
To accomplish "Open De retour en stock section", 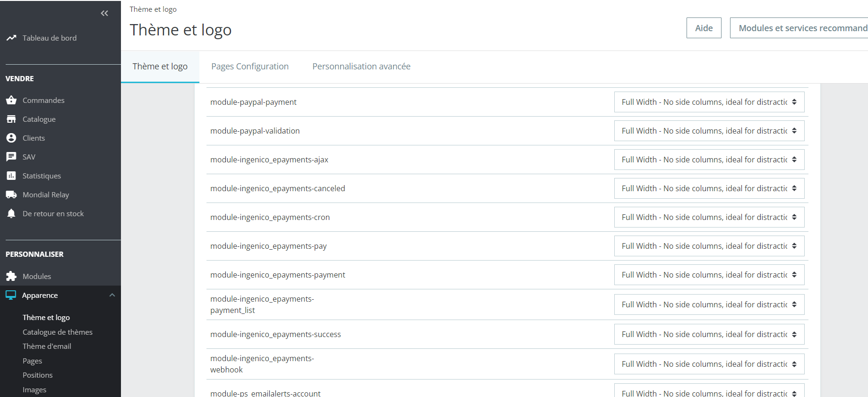I will 53,213.
